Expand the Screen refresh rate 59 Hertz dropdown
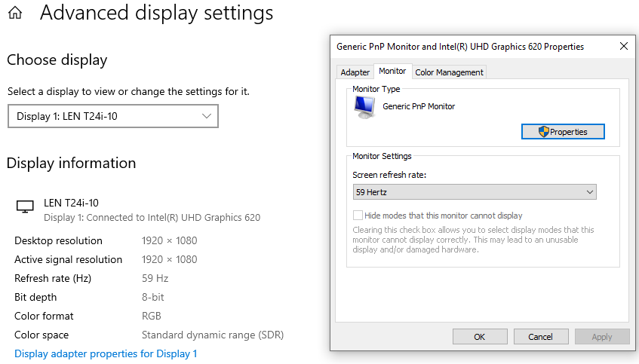Screen dimensions: 639x364 click(475, 192)
